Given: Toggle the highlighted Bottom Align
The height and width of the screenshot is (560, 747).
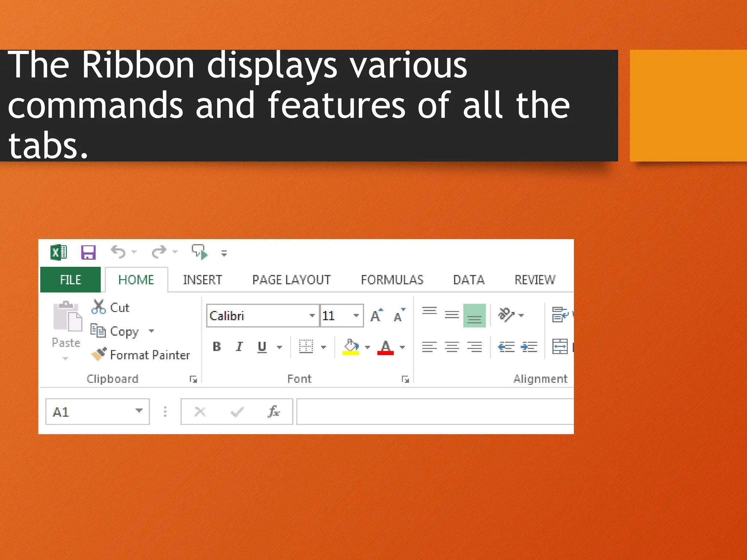Looking at the screenshot, I should coord(475,315).
